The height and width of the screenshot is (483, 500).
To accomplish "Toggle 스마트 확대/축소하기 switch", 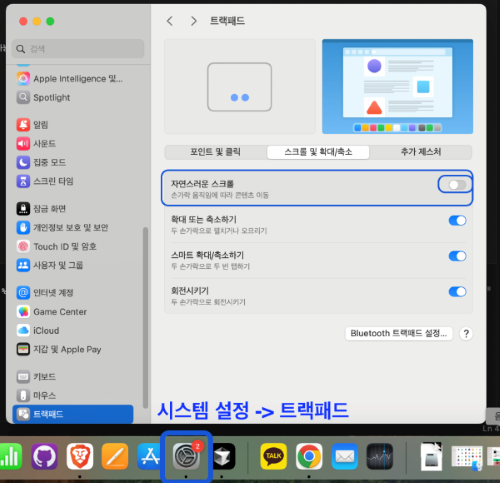I will click(457, 256).
